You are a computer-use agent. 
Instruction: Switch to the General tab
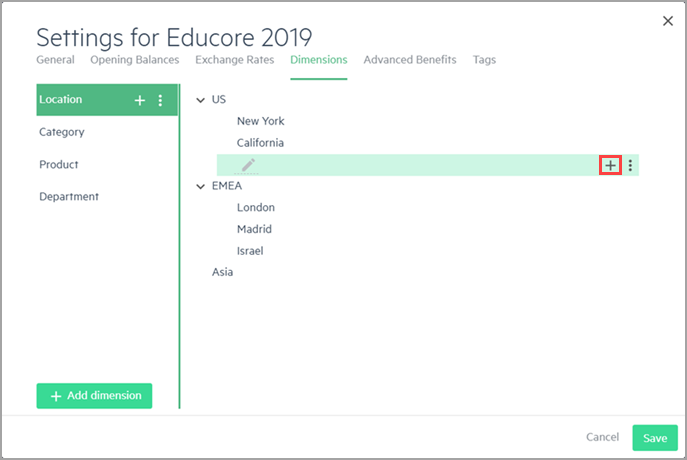(55, 60)
